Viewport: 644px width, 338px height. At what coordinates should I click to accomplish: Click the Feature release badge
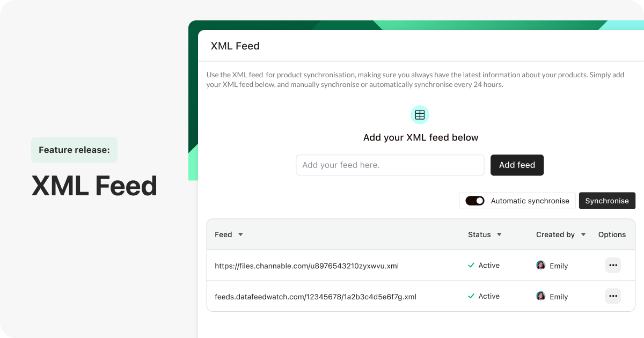point(74,150)
